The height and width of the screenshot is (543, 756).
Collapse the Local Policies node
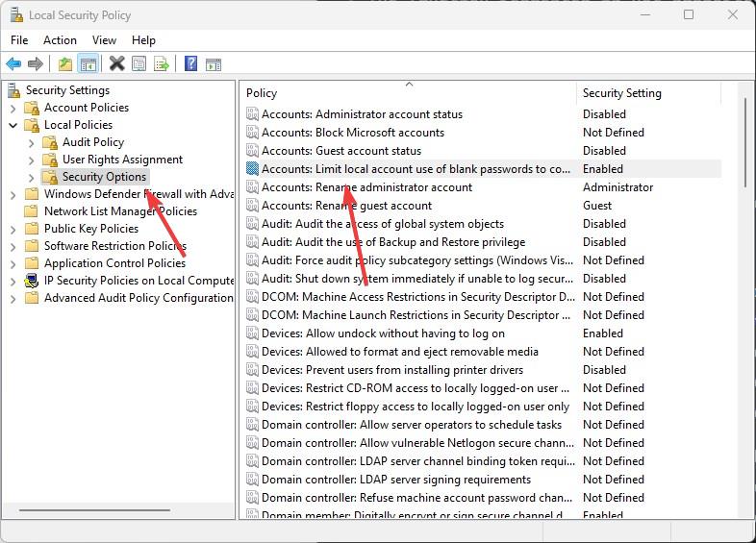pos(13,125)
